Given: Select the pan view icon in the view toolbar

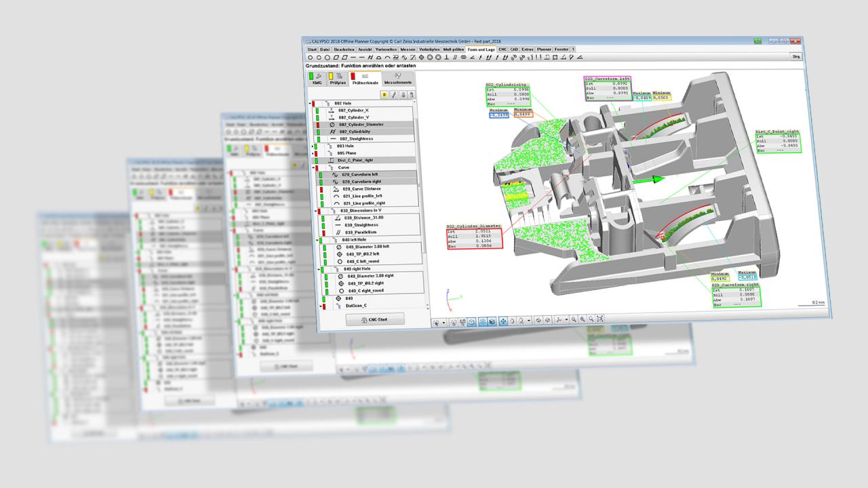Looking at the screenshot, I should pos(503,321).
